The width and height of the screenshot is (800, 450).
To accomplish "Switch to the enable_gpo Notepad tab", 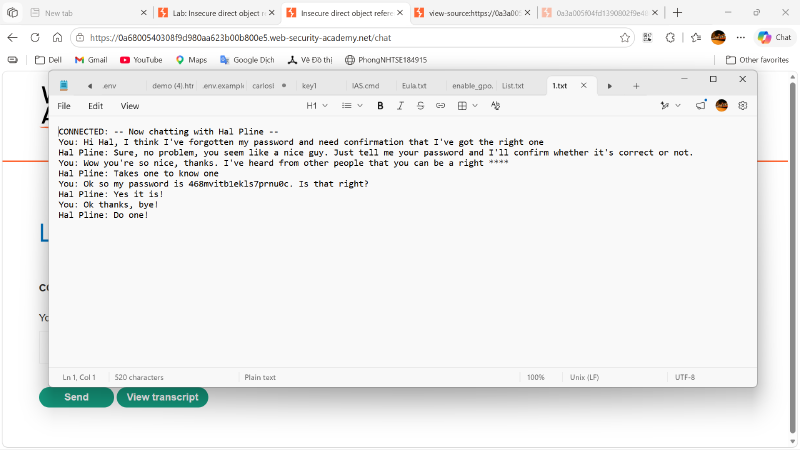I will [472, 86].
